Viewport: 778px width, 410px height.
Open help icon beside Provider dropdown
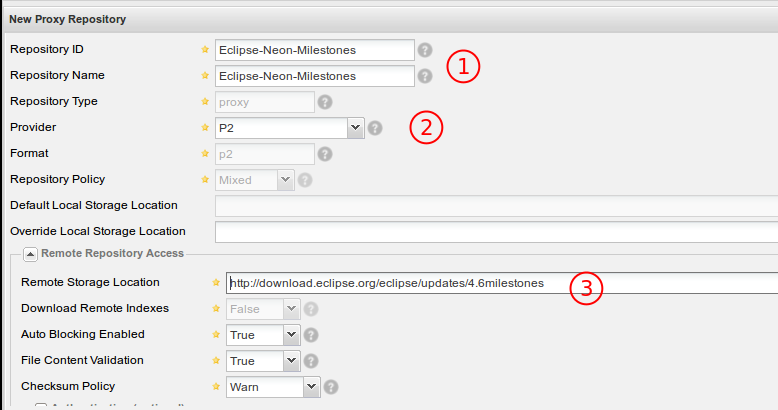[x=375, y=128]
